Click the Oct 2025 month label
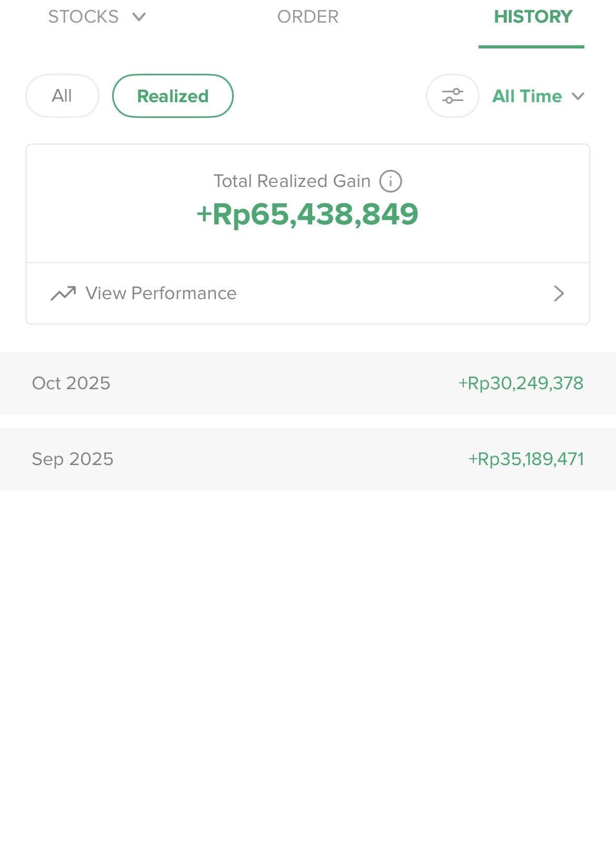 pyautogui.click(x=71, y=383)
